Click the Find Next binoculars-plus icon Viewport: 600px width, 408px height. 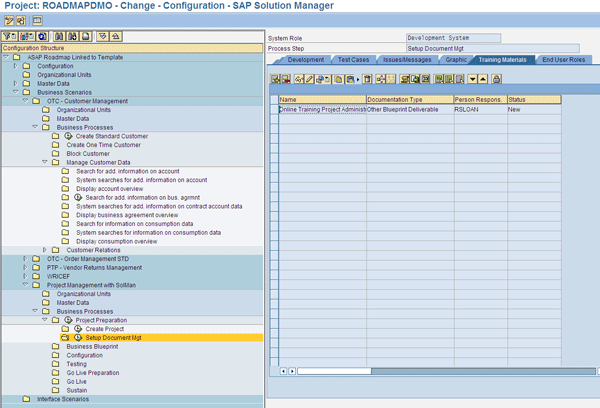[72, 36]
